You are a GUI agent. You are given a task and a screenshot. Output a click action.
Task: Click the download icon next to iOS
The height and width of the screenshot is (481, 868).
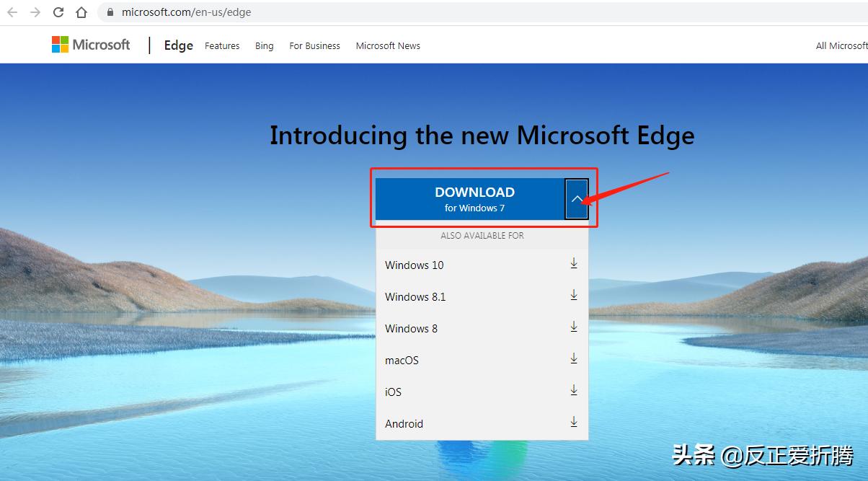pos(573,389)
